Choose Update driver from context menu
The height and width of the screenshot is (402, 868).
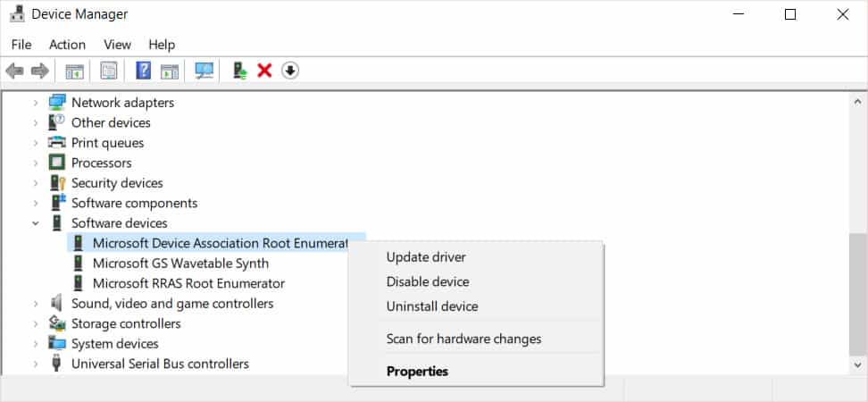[x=426, y=257]
